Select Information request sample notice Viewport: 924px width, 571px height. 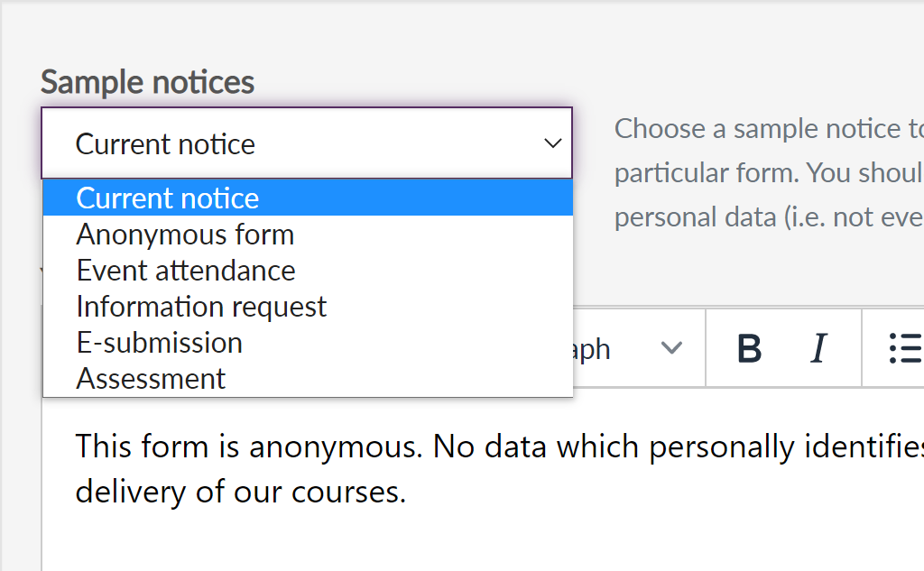[201, 307]
